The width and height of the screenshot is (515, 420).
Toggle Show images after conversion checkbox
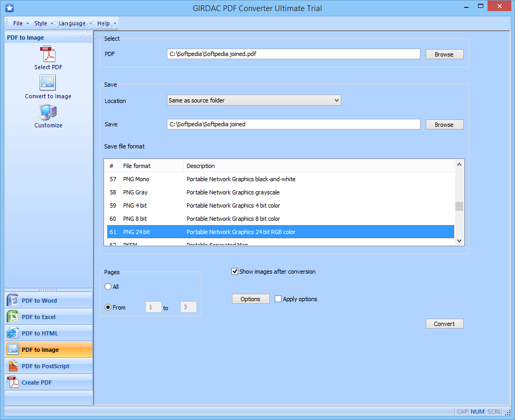pos(235,271)
